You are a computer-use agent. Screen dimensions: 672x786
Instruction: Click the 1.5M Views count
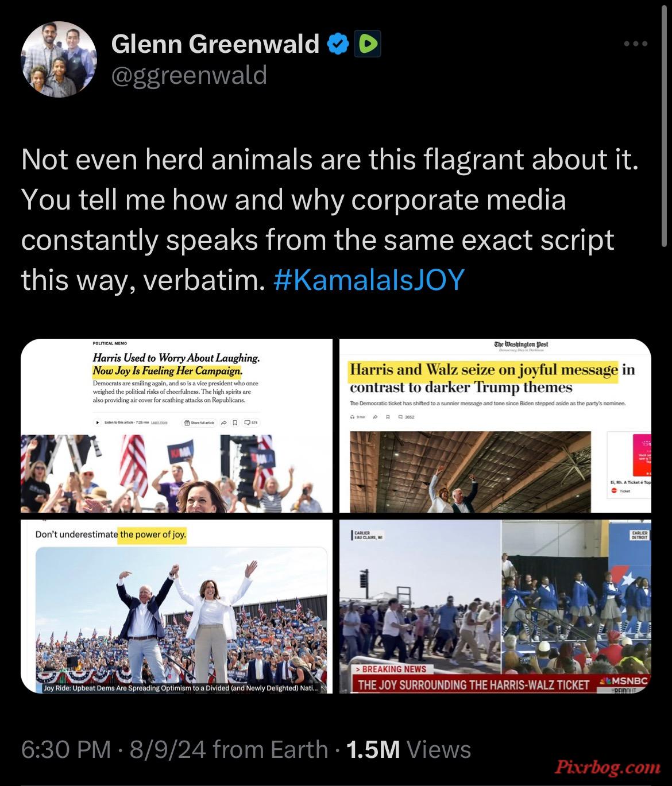410,749
